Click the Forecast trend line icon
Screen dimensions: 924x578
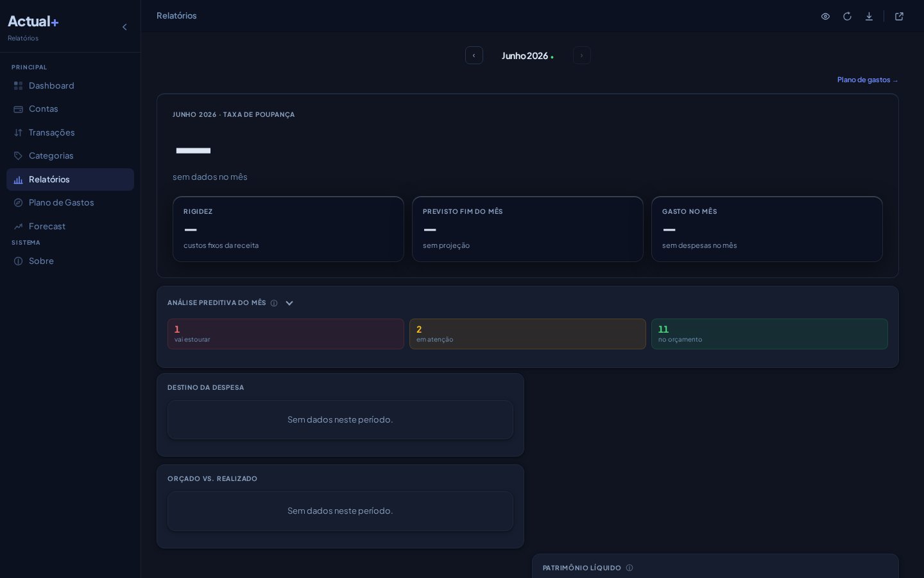pos(18,226)
